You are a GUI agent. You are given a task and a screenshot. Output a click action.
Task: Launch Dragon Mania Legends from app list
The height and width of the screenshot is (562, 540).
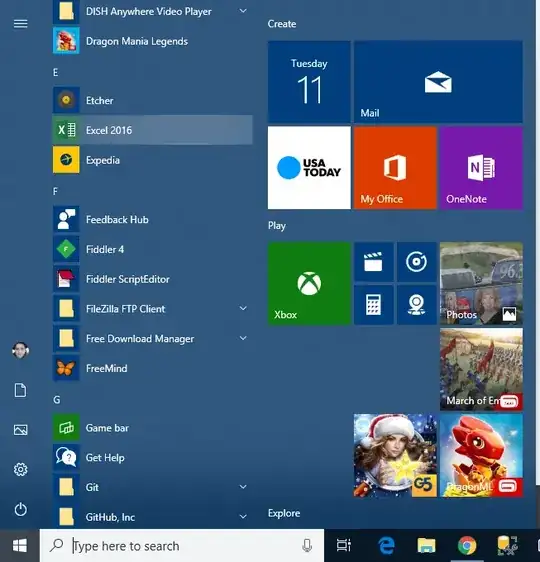(x=152, y=41)
